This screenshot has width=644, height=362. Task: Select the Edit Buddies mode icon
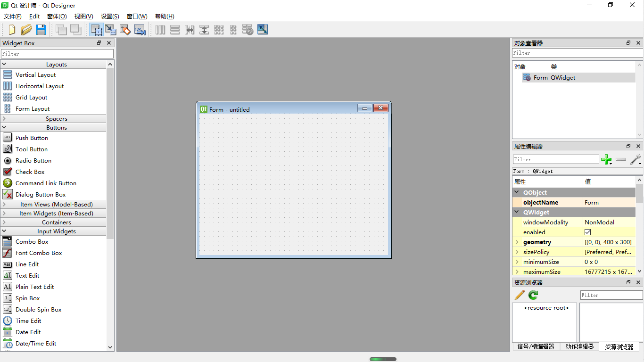click(x=125, y=30)
